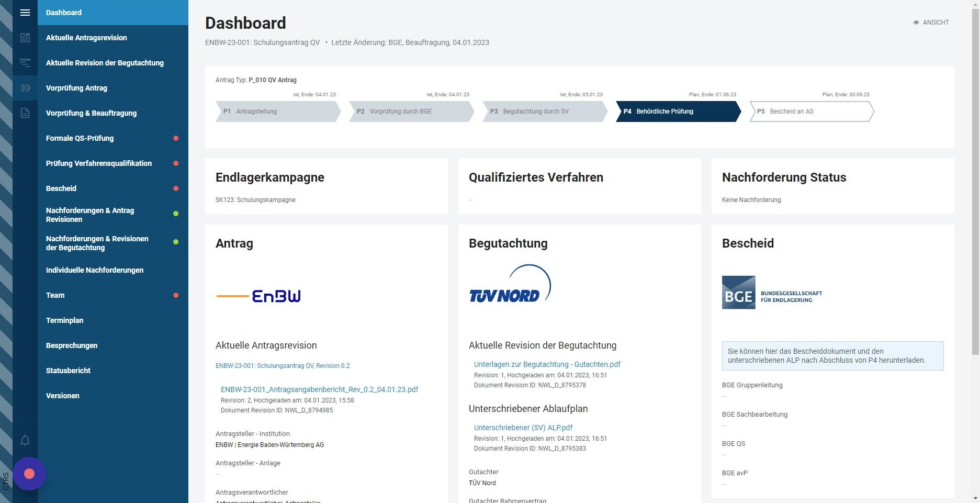This screenshot has height=503, width=980.
Task: Open Unterlagen zur Begutachtung - Gutachten.pdf
Action: click(x=547, y=364)
